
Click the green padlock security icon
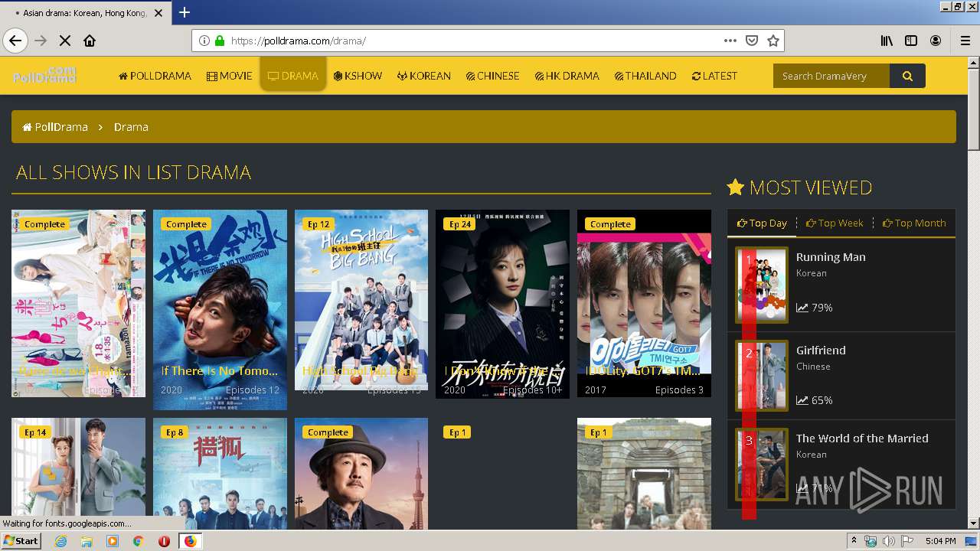(x=220, y=41)
